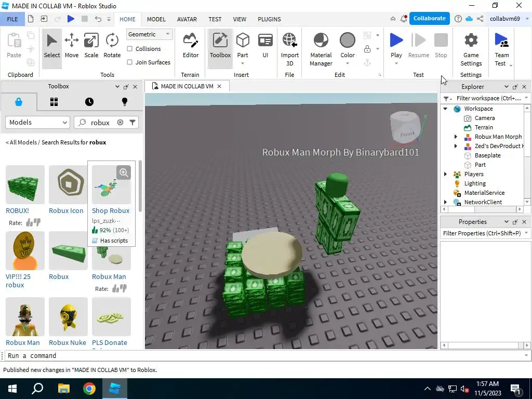Select Lighting in Explorer
The width and height of the screenshot is (532, 399).
click(475, 183)
